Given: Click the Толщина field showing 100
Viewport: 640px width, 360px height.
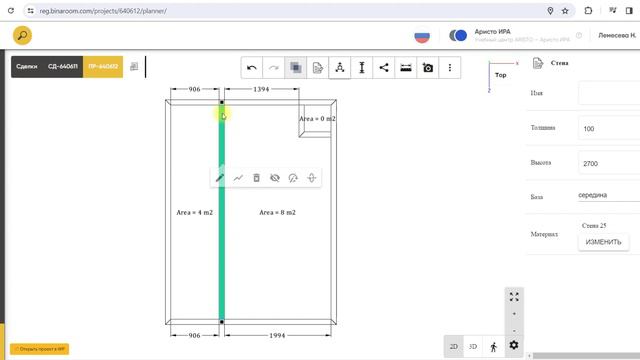Looking at the screenshot, I should (609, 128).
